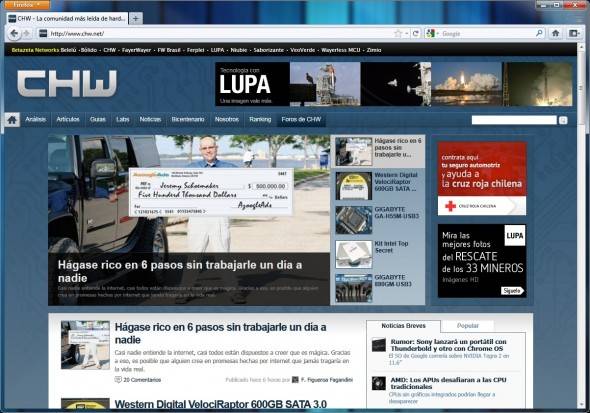Open Foros de CHW menu item
The width and height of the screenshot is (590, 413).
(x=301, y=119)
